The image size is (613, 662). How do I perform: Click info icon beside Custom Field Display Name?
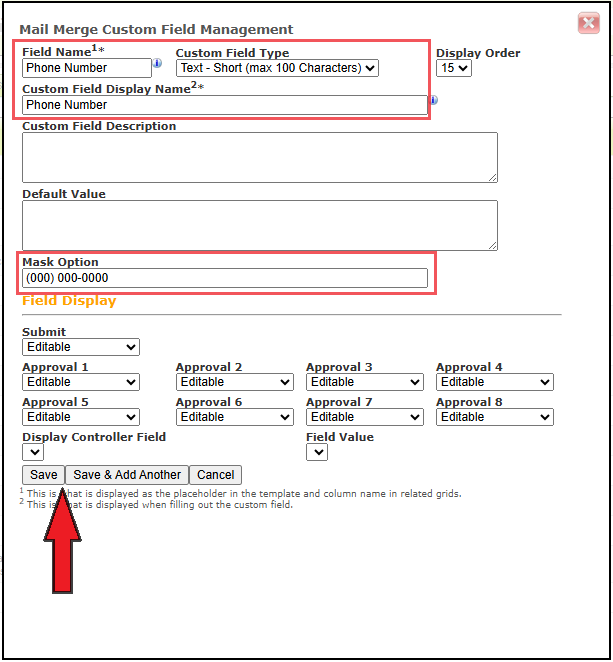(x=434, y=100)
